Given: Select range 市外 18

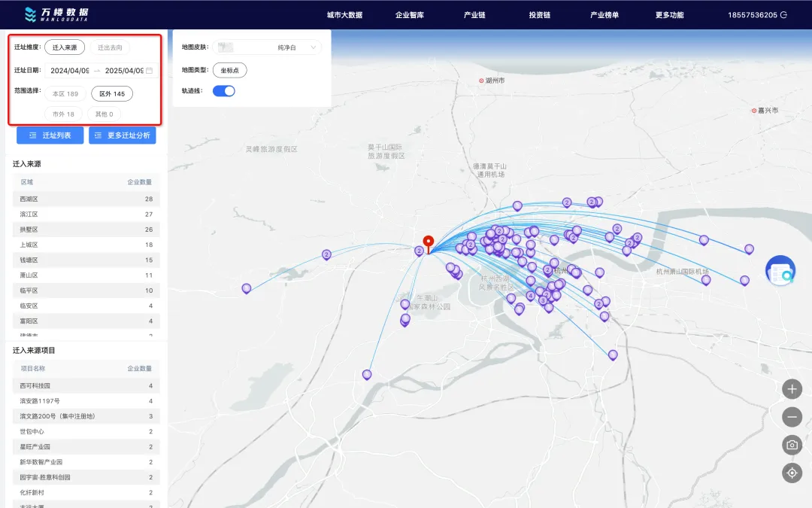Looking at the screenshot, I should coord(63,114).
